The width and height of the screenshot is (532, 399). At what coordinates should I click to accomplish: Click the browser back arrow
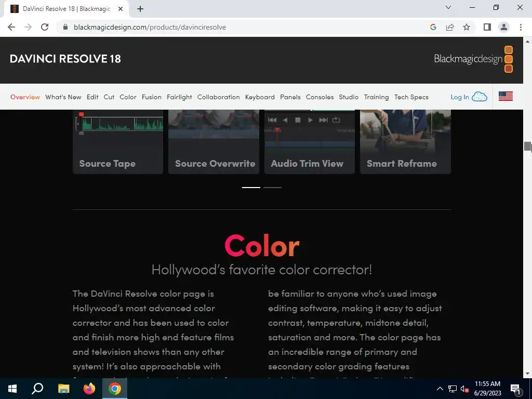(x=11, y=27)
